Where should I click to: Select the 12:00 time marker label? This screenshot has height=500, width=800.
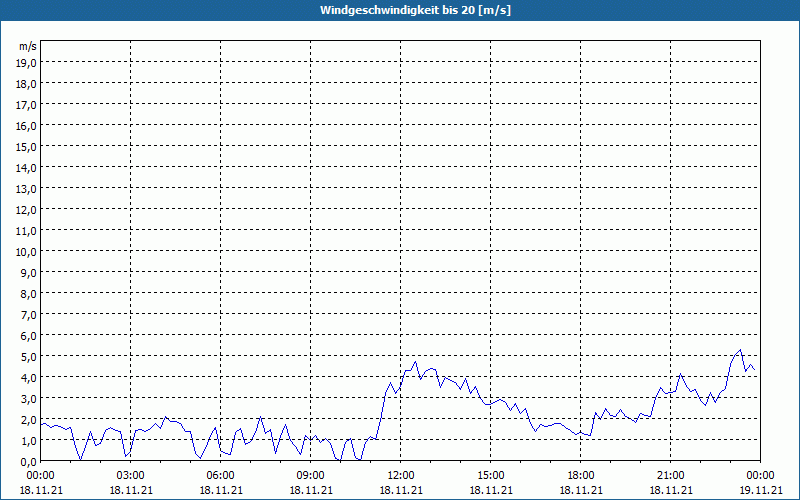(x=401, y=475)
